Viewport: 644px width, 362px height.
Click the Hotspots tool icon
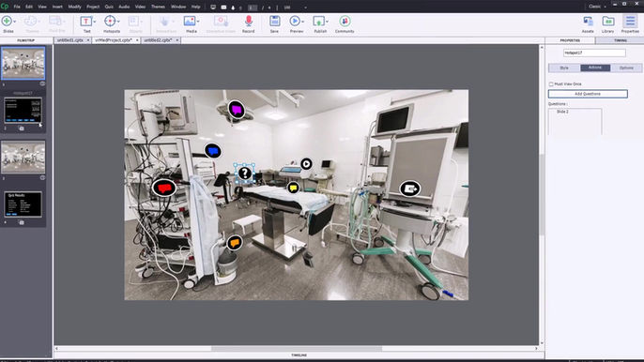click(110, 21)
